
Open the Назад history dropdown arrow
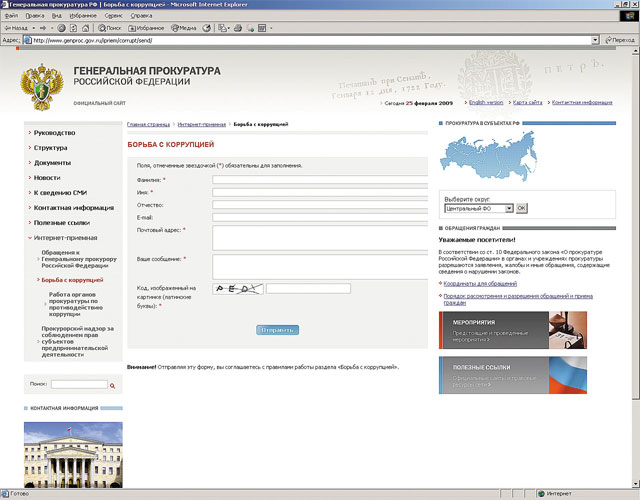pyautogui.click(x=33, y=28)
